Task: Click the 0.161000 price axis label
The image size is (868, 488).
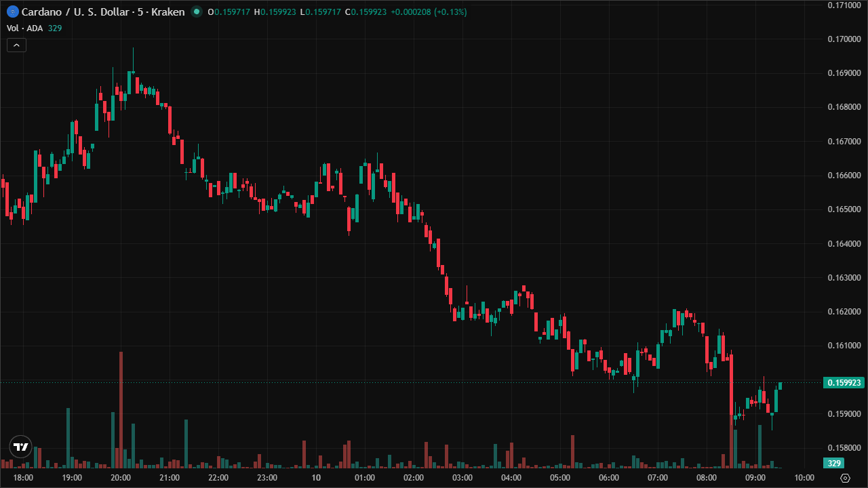Action: pyautogui.click(x=844, y=346)
